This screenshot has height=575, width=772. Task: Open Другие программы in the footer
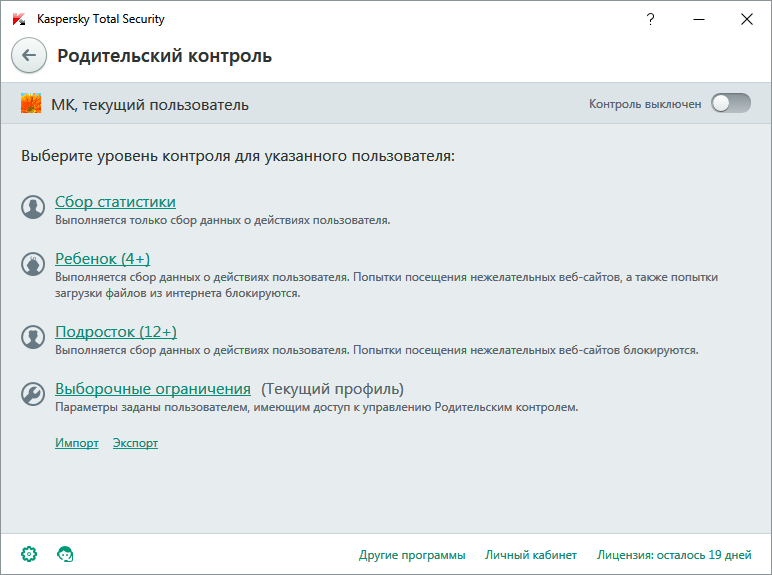point(412,555)
